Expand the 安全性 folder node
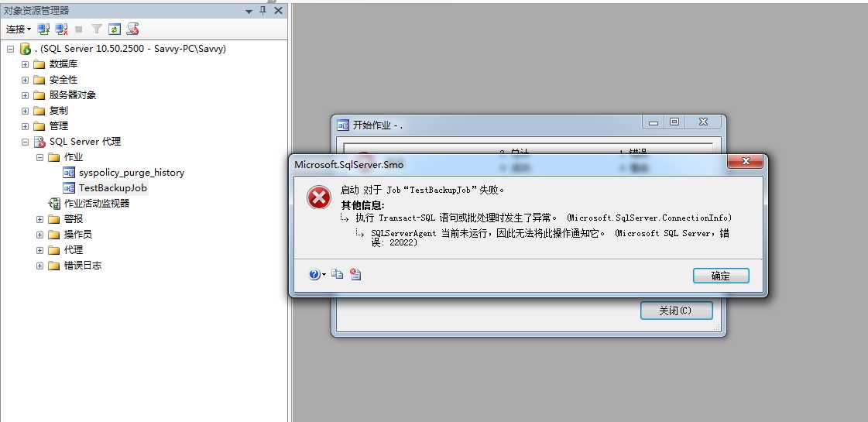868x422 pixels. (25, 80)
